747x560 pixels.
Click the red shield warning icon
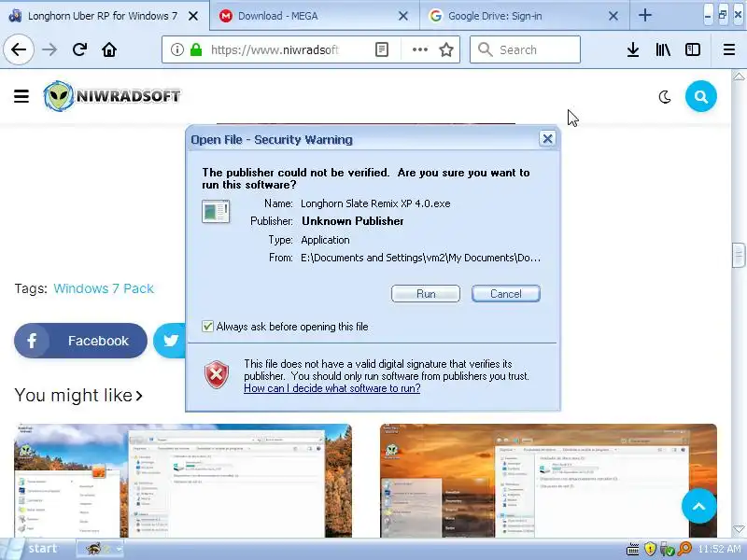point(217,374)
